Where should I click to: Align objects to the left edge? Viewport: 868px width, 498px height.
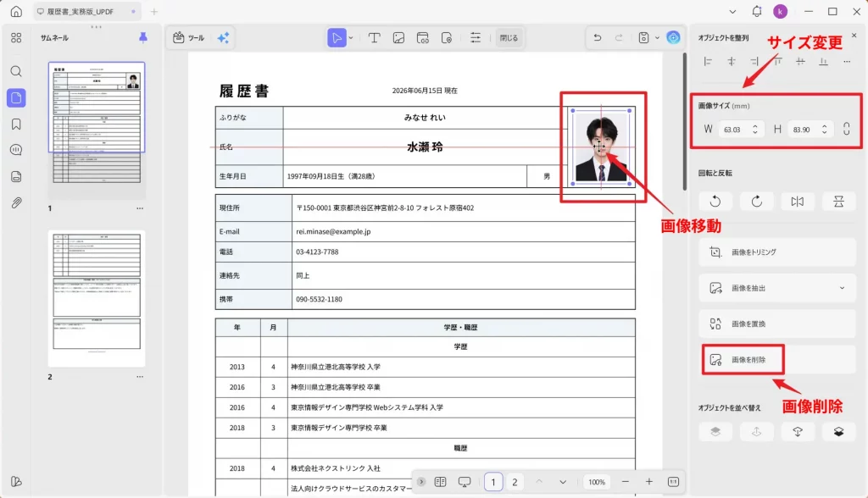coord(708,62)
